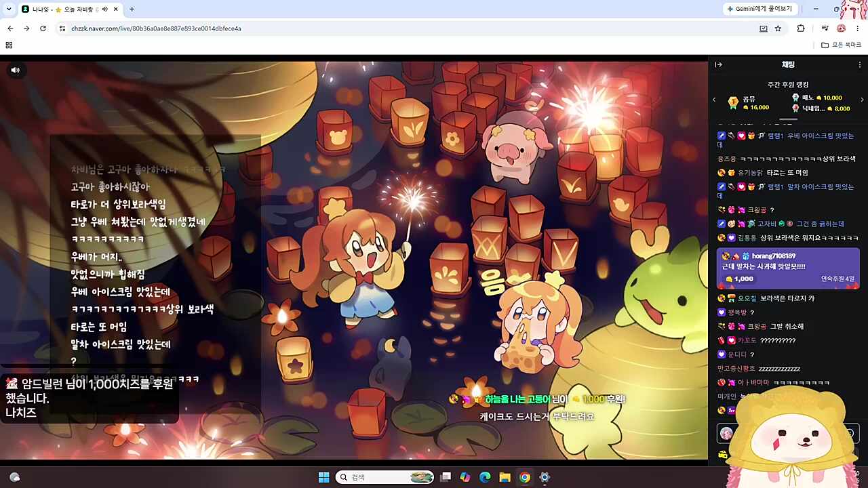This screenshot has height=488, width=868.
Task: Open the 모든 북마크 folder
Action: (841, 45)
